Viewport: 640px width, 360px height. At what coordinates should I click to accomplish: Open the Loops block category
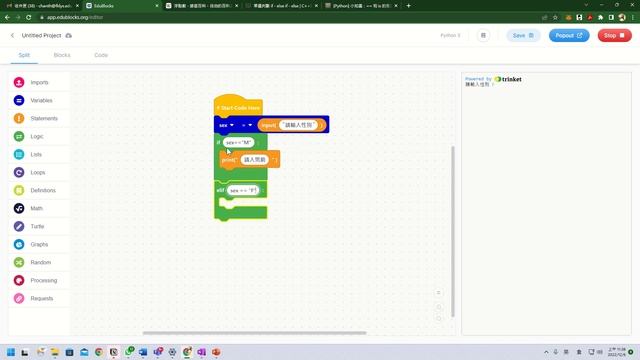click(x=39, y=172)
